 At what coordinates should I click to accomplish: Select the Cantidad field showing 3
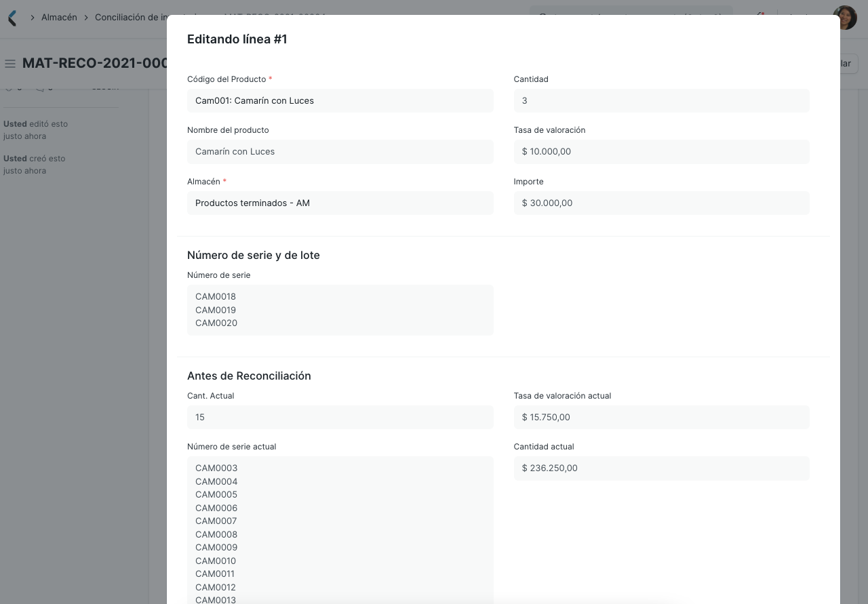coord(661,100)
